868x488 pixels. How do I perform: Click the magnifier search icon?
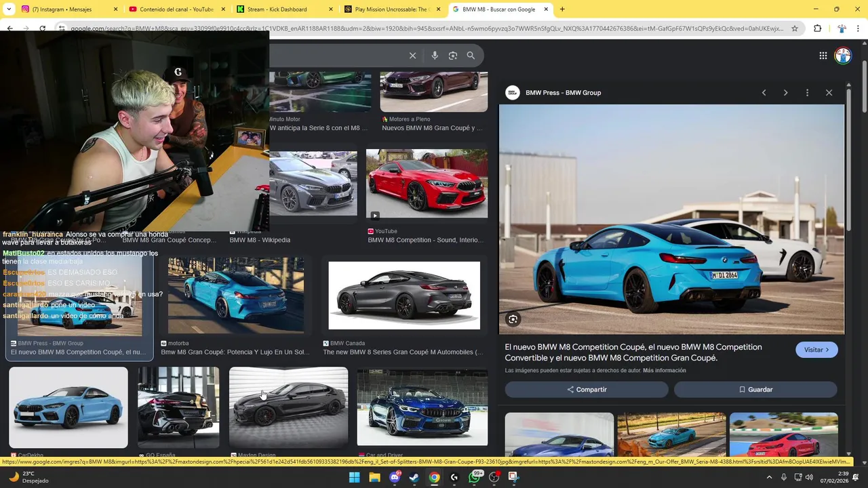coord(471,56)
